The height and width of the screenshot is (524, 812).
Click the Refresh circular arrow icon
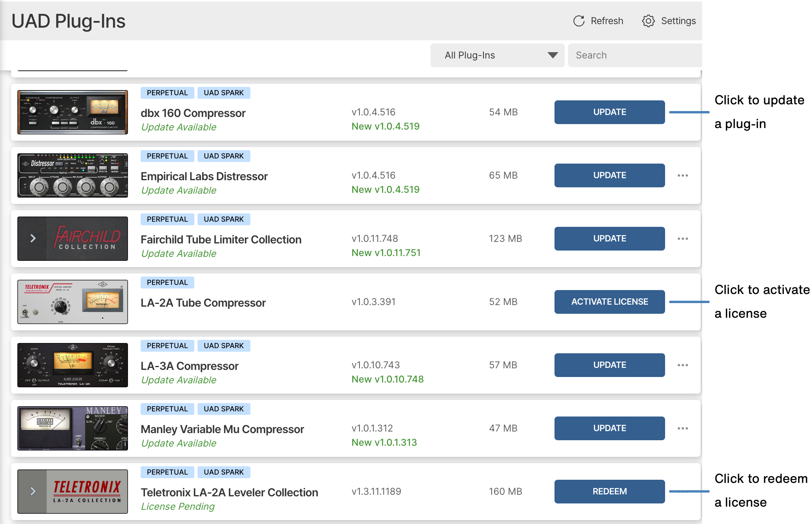click(579, 21)
